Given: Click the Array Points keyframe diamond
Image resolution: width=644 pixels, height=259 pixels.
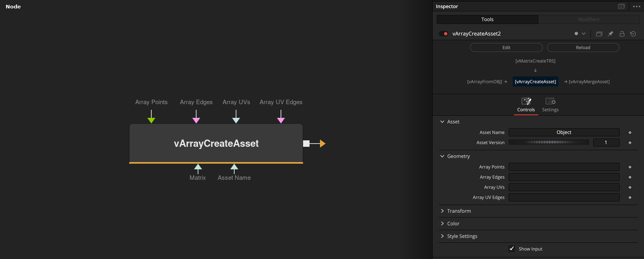Looking at the screenshot, I should pyautogui.click(x=630, y=167).
